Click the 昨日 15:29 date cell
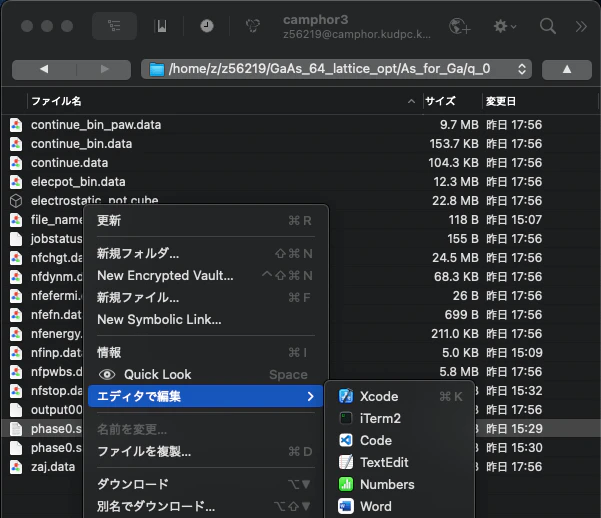 pyautogui.click(x=514, y=429)
